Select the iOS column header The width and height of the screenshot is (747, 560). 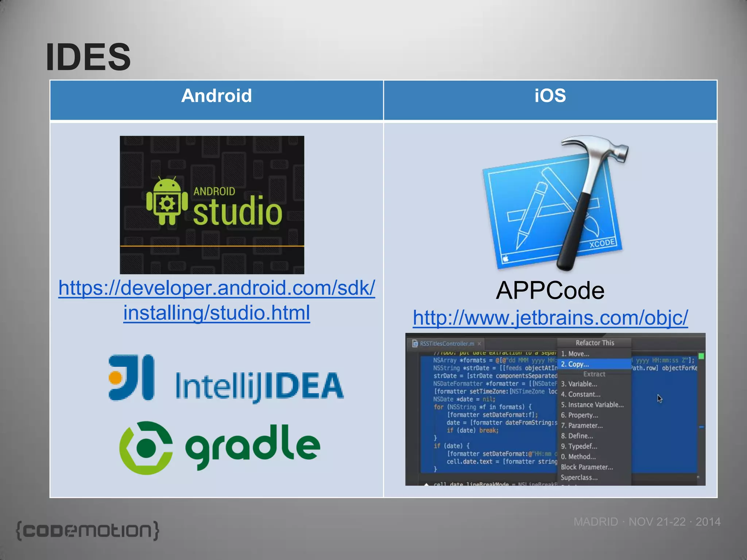[550, 100]
